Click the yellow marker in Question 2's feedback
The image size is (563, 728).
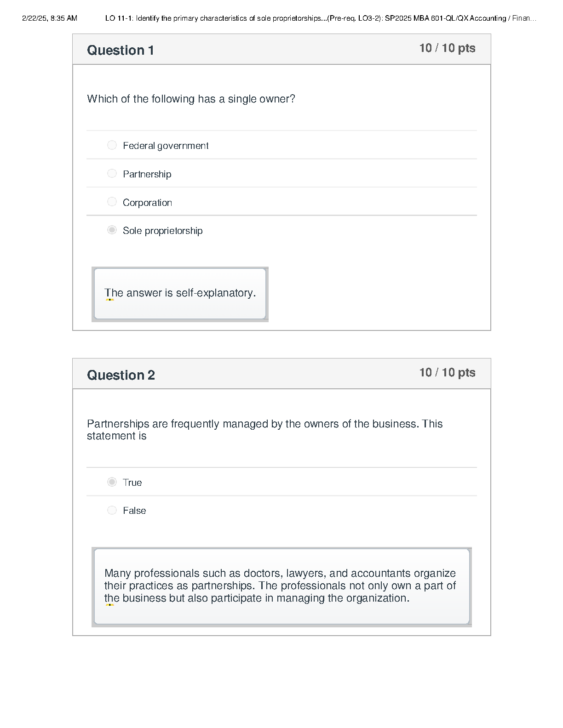[110, 605]
